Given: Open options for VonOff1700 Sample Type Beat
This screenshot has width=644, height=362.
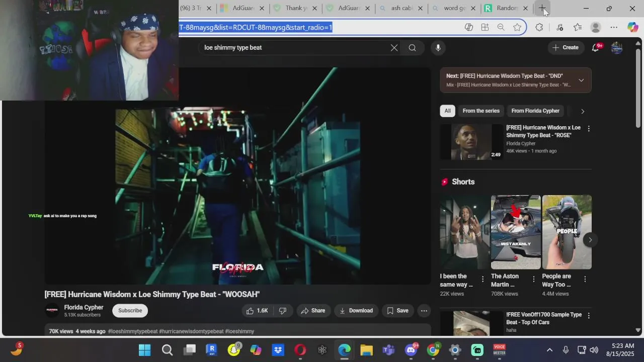Looking at the screenshot, I should click(x=589, y=316).
